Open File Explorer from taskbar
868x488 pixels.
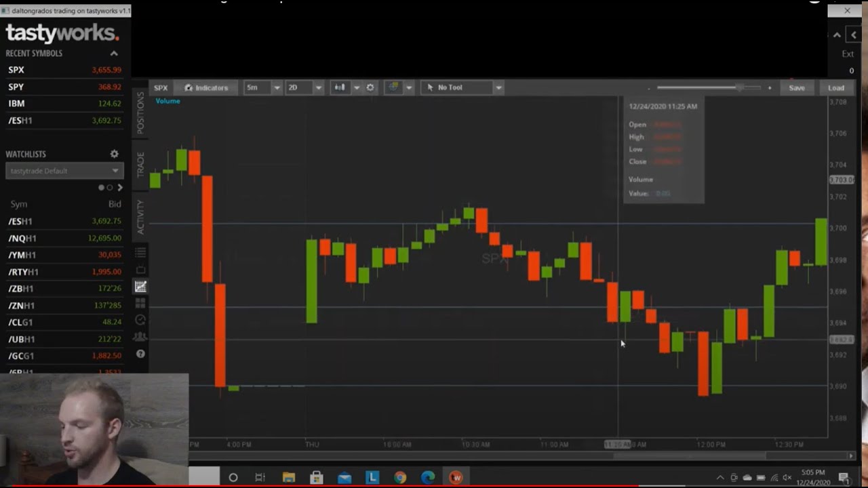(x=289, y=477)
